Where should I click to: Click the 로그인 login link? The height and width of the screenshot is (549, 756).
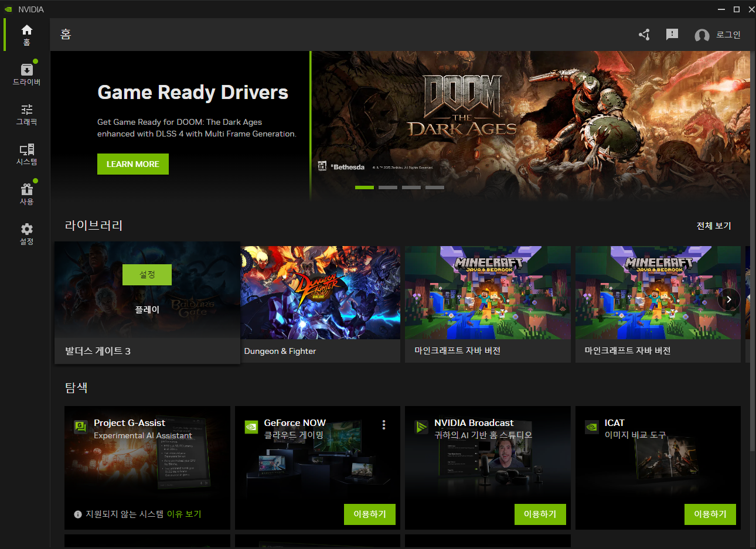click(728, 35)
